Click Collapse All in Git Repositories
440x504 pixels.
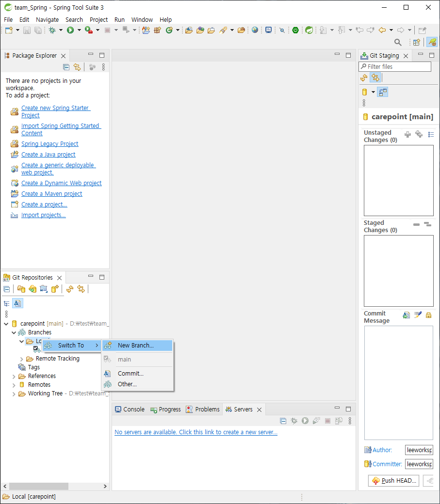[x=7, y=289]
